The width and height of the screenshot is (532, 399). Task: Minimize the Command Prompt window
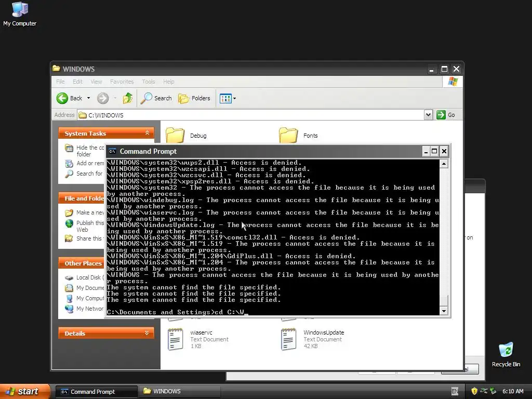(x=426, y=151)
